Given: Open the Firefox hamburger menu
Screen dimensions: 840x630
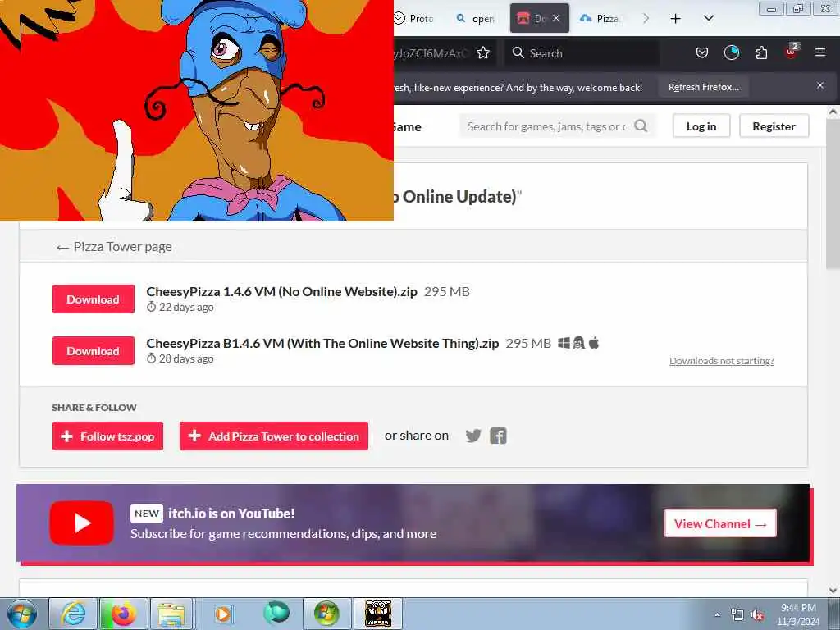Looking at the screenshot, I should (820, 52).
